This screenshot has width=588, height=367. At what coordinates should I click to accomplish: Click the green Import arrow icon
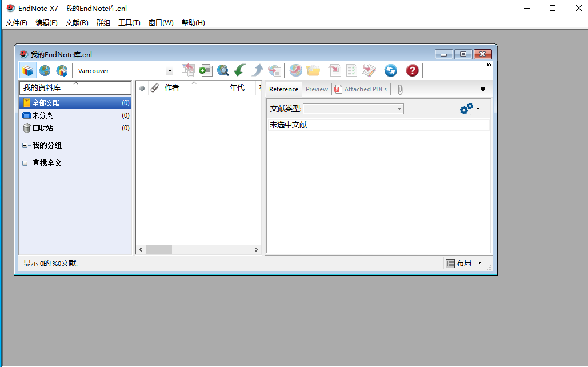[x=240, y=70]
